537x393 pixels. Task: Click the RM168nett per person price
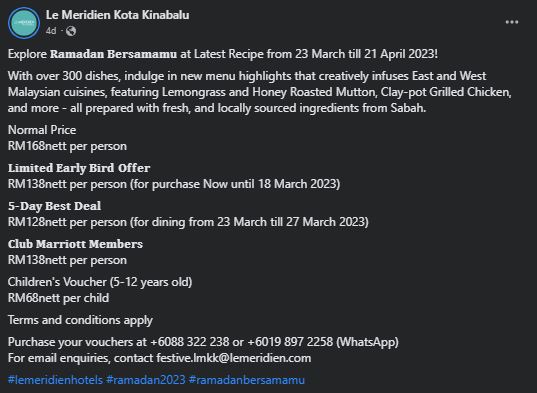67,146
